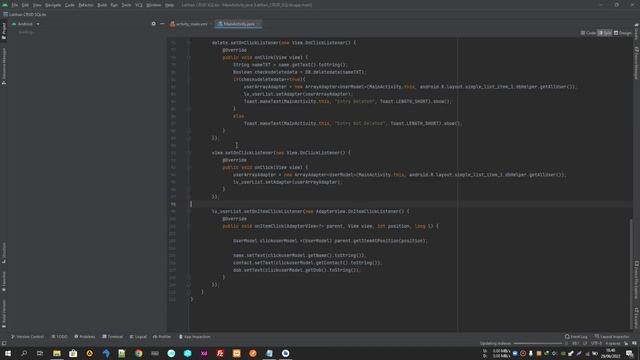Open the App Inspection tool window
Viewport: 640px width, 360px height.
pos(195,337)
